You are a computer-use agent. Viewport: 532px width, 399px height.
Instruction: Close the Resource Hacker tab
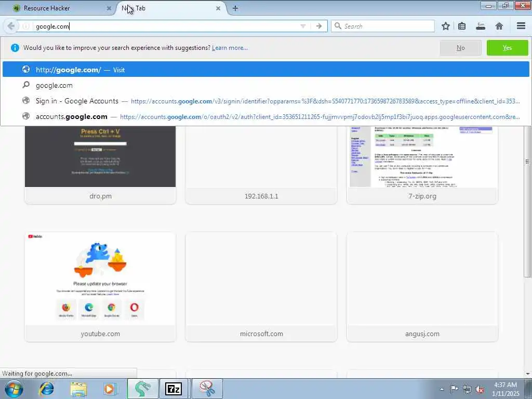click(109, 8)
